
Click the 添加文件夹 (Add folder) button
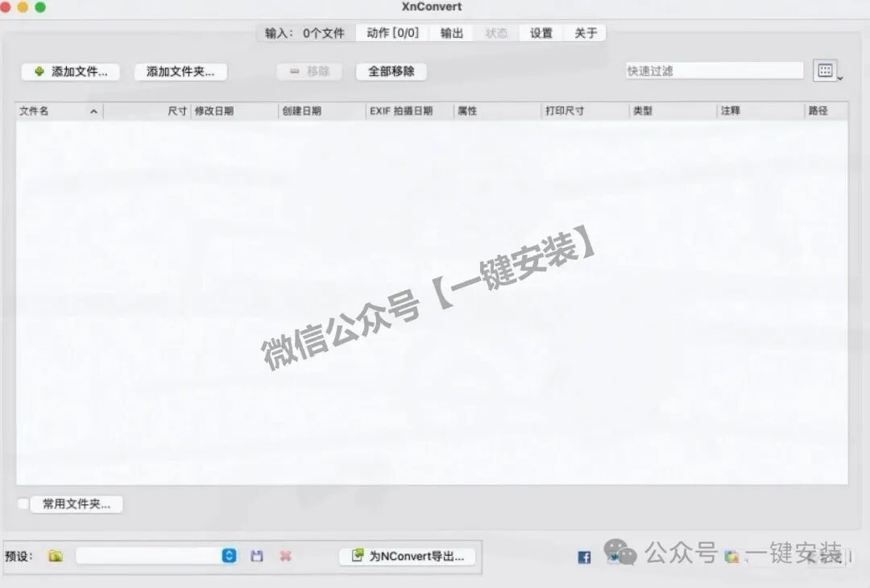(181, 72)
